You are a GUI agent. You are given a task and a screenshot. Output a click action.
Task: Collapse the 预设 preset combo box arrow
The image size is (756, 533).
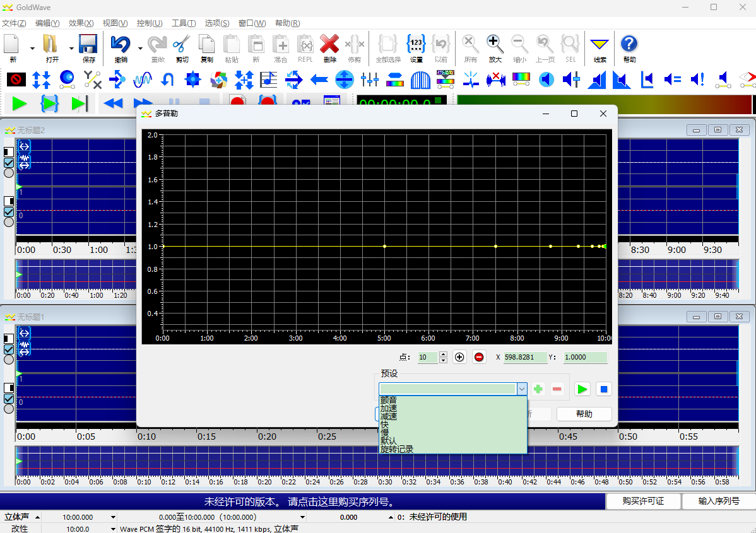(x=522, y=389)
